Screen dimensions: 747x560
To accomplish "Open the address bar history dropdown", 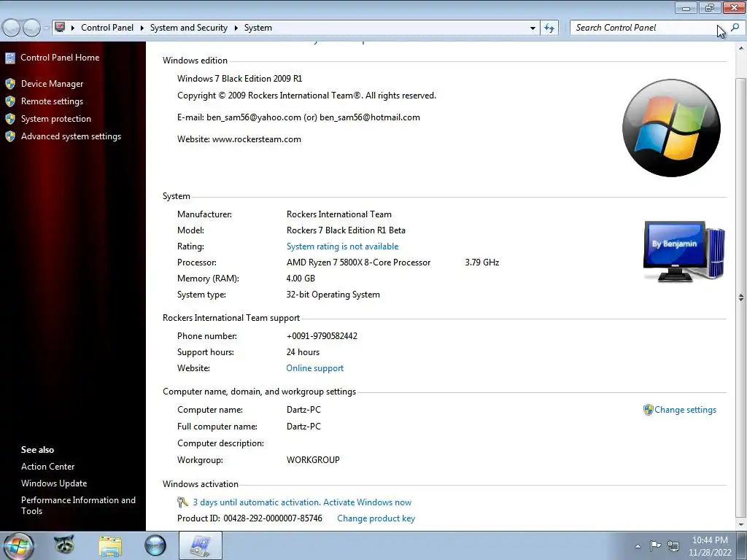I will pyautogui.click(x=533, y=28).
